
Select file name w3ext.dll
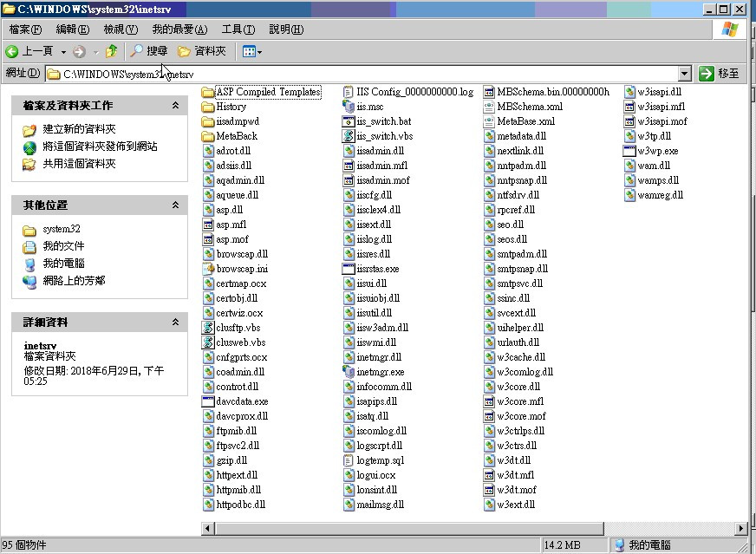pos(516,505)
